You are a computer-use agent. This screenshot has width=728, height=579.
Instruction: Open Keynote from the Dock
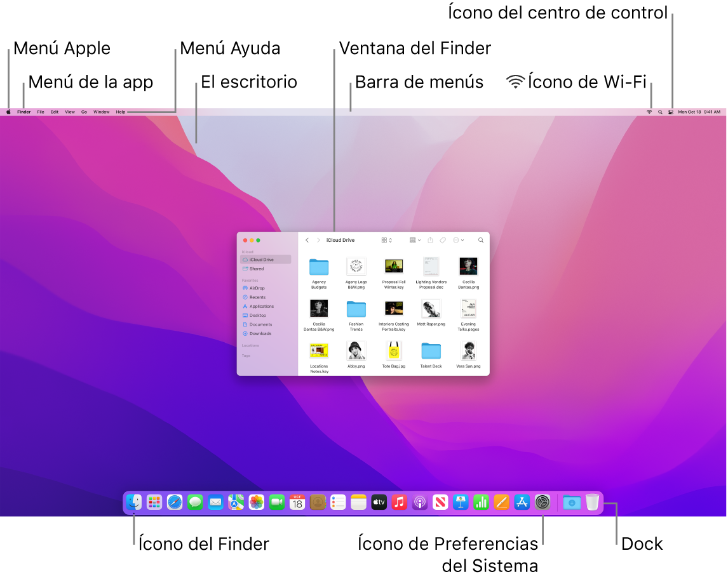pyautogui.click(x=461, y=502)
